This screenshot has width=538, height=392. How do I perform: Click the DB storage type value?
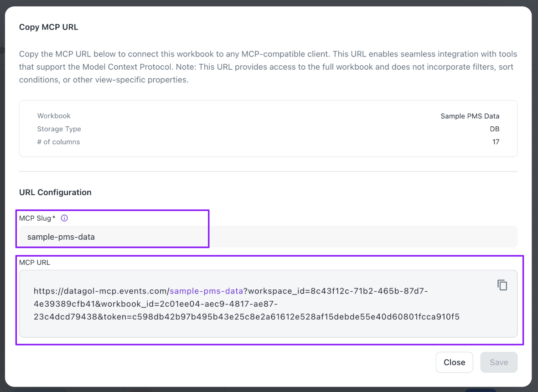coord(494,129)
